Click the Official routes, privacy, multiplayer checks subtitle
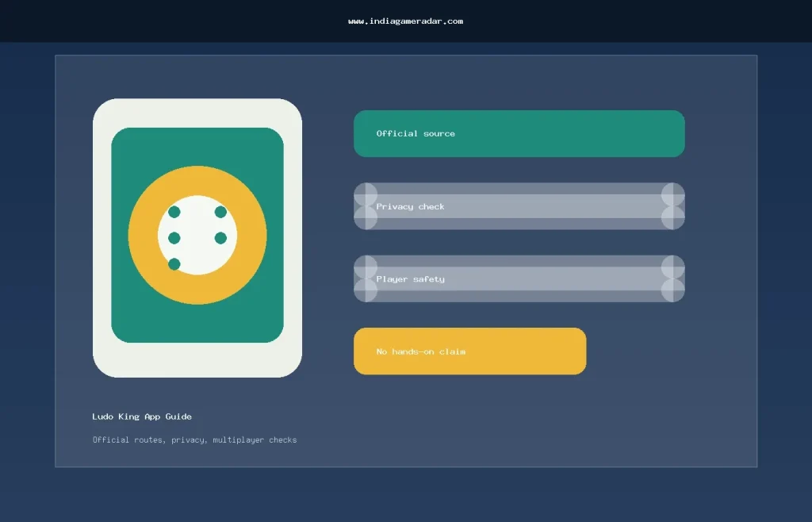Image resolution: width=812 pixels, height=522 pixels. click(x=195, y=439)
